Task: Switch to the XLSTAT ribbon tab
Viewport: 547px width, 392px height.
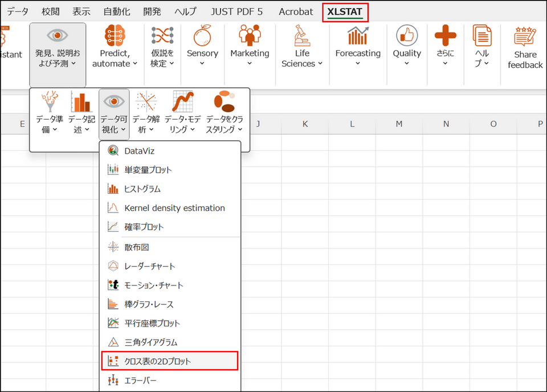Action: click(x=345, y=11)
